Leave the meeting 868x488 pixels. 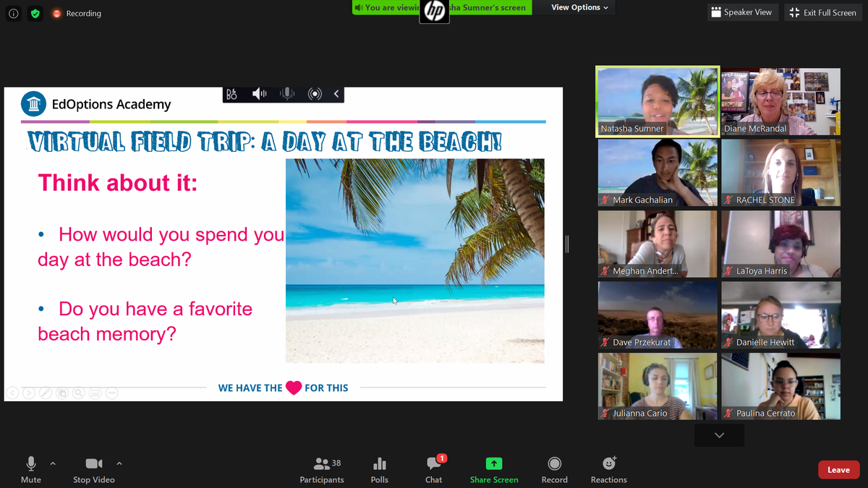(x=838, y=470)
